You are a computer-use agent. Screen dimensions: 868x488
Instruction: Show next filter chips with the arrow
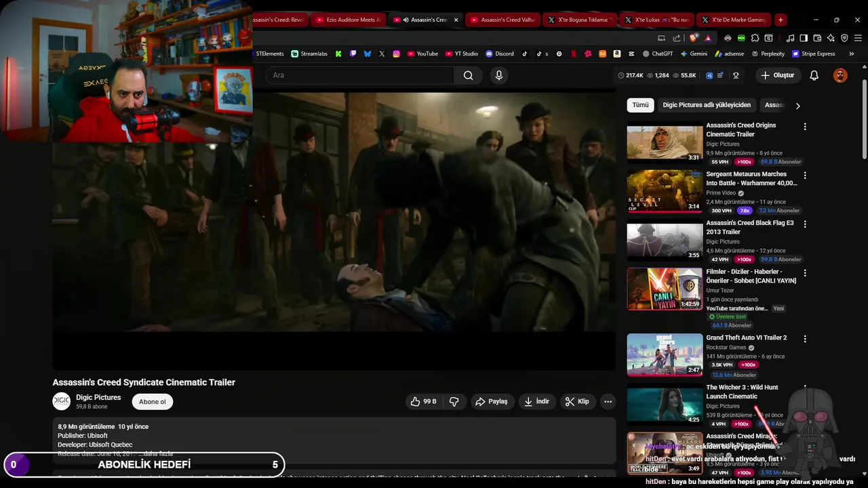coord(797,106)
